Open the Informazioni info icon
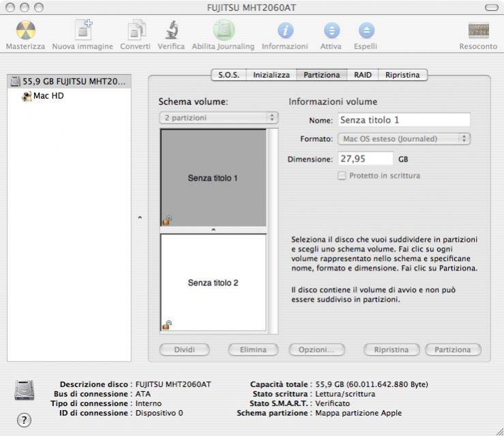Image resolution: width=504 pixels, height=436 pixels. [x=286, y=31]
